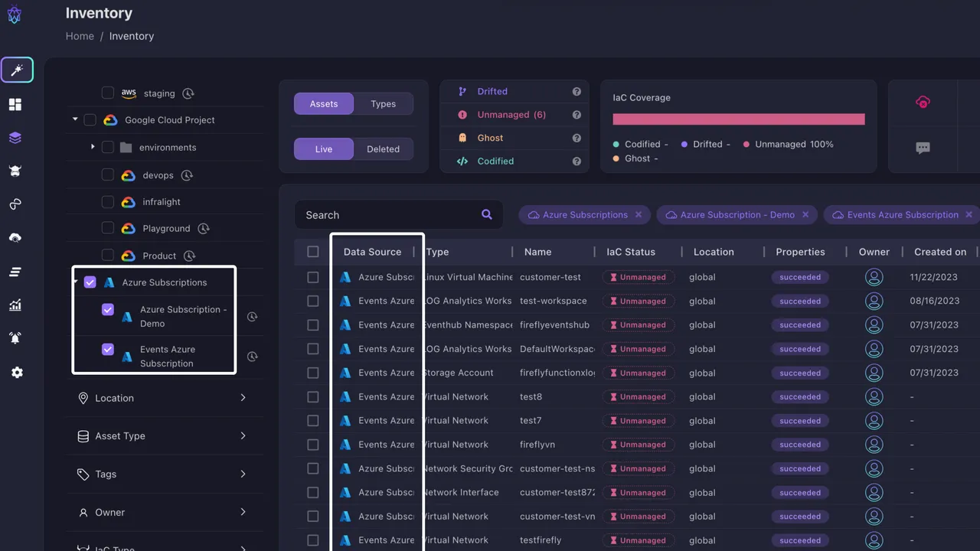980x551 pixels.
Task: Open the cloud eye sidebar icon
Action: pyautogui.click(x=15, y=238)
